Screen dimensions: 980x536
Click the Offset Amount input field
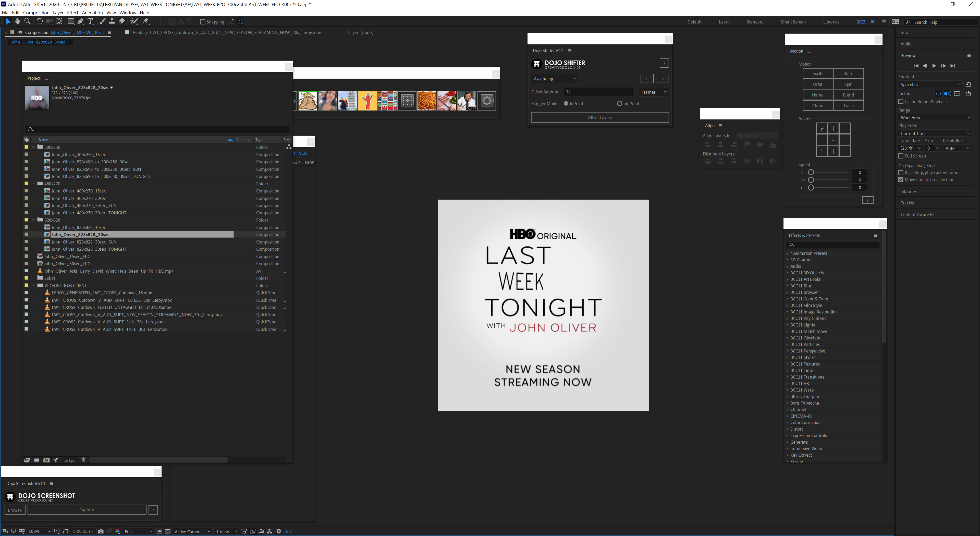[599, 92]
